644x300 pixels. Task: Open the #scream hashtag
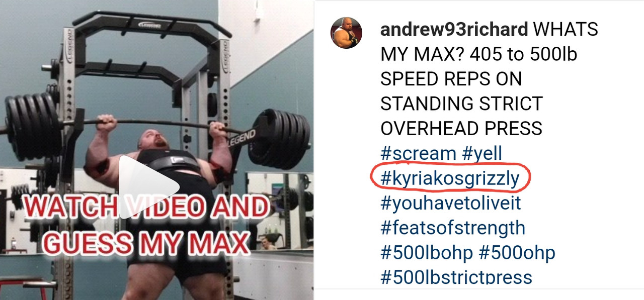(418, 153)
